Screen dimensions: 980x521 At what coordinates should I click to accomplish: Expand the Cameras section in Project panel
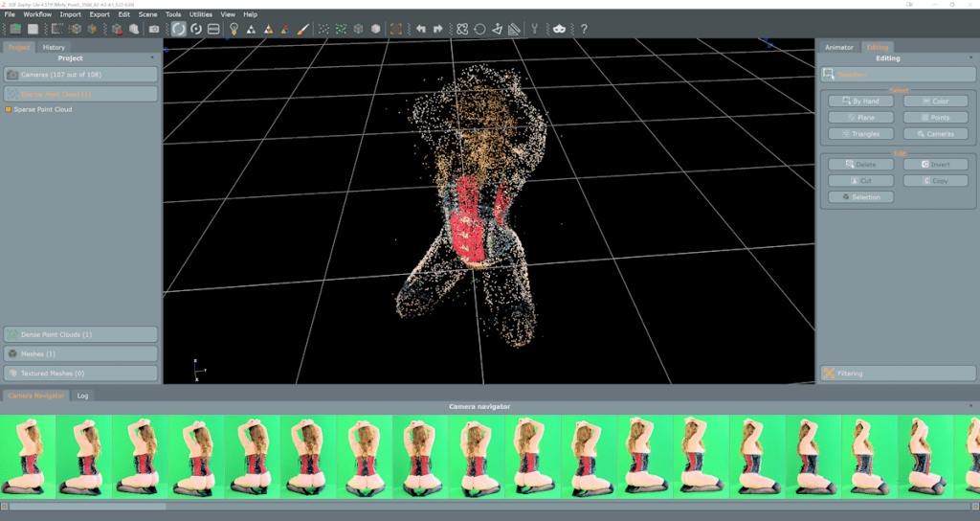80,75
